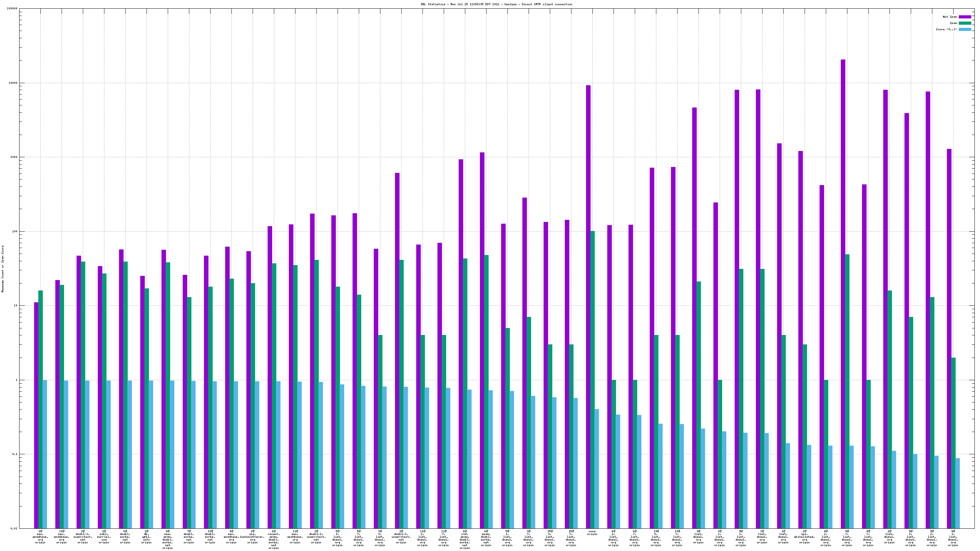
Task: Click the 100000 y-axis tick label
Action: [x=12, y=9]
